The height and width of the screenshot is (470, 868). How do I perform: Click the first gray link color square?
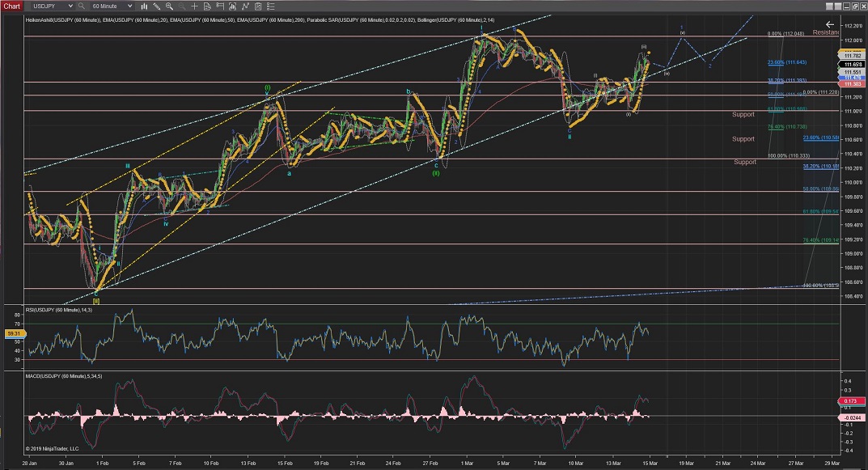pyautogui.click(x=828, y=6)
